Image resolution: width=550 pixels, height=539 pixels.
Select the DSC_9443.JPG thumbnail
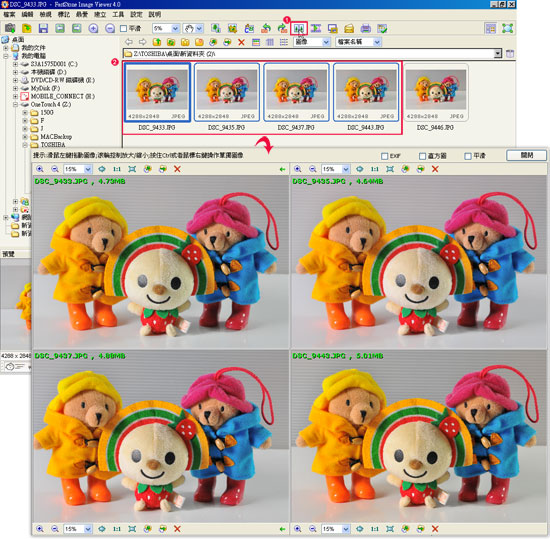click(366, 93)
